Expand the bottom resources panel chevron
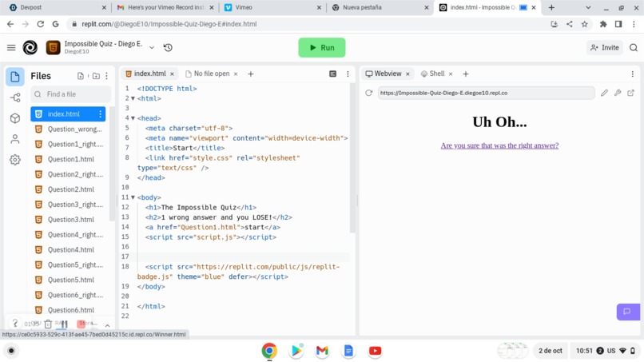The height and width of the screenshot is (362, 644). click(107, 325)
